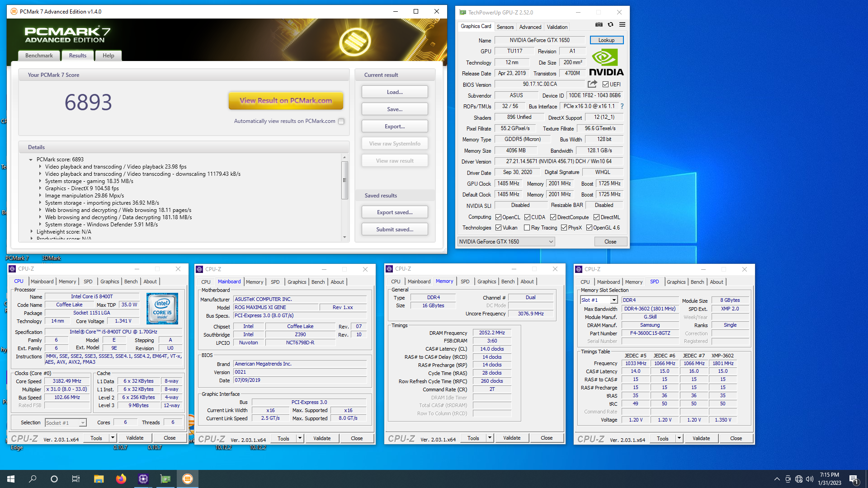Click Details list scroll down arrow
Screen dimensions: 868x488
344,237
